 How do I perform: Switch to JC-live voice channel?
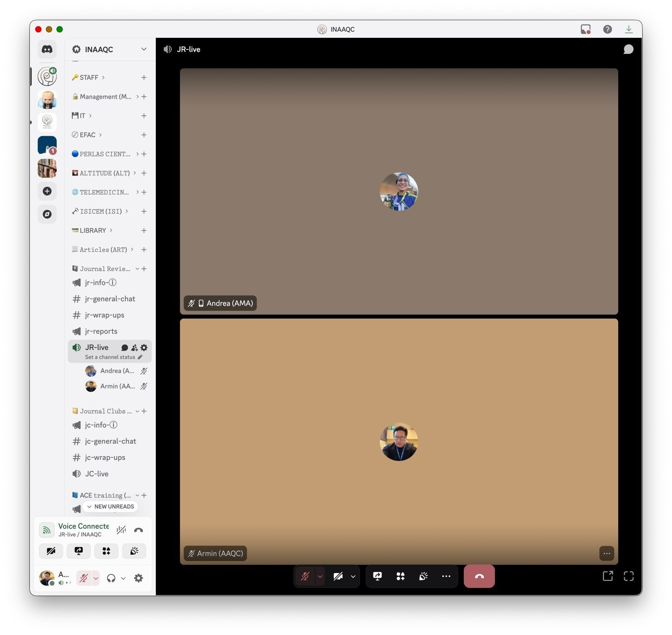click(97, 474)
